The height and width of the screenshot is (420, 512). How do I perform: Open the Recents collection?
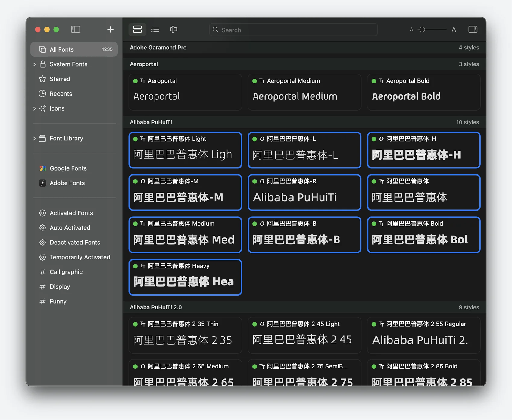pyautogui.click(x=74, y=94)
